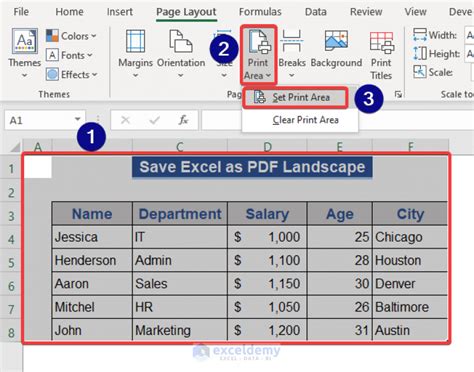Click the 'Sales' department cell
The width and height of the screenshot is (474, 372).
(180, 284)
